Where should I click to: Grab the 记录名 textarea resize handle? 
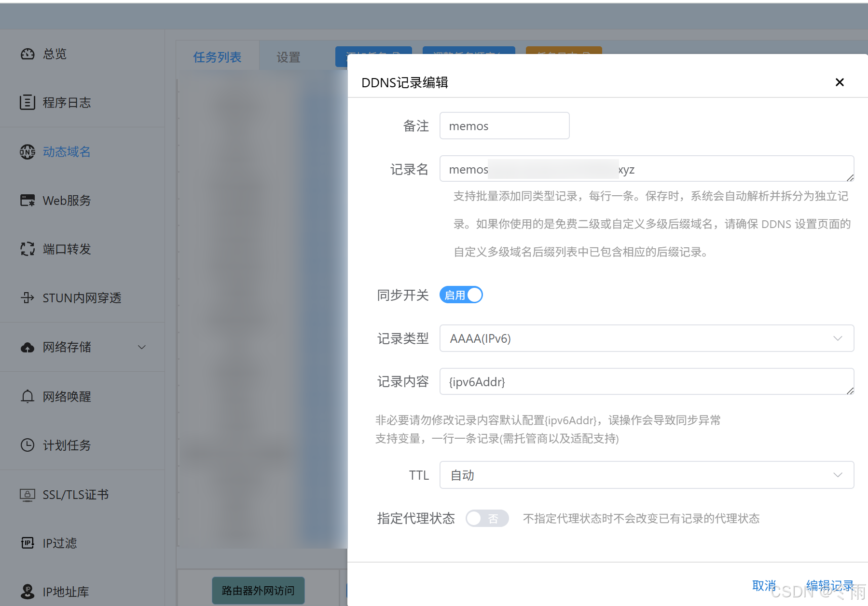(x=850, y=178)
